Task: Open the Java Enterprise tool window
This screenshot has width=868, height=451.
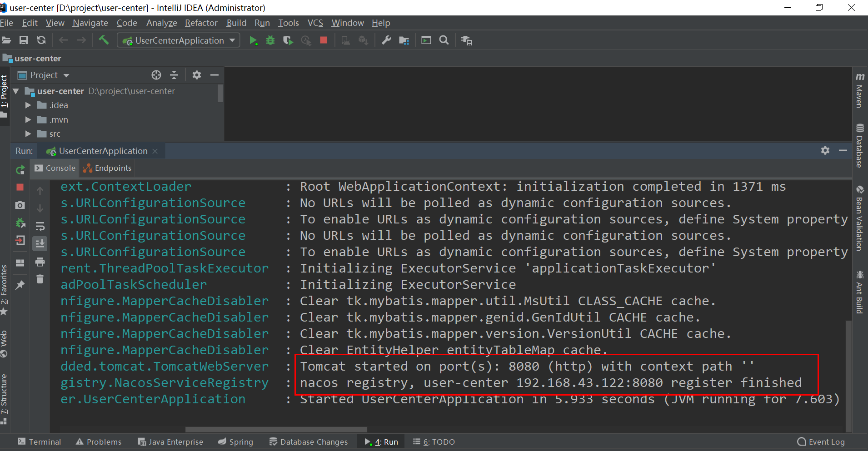Action: (x=170, y=442)
